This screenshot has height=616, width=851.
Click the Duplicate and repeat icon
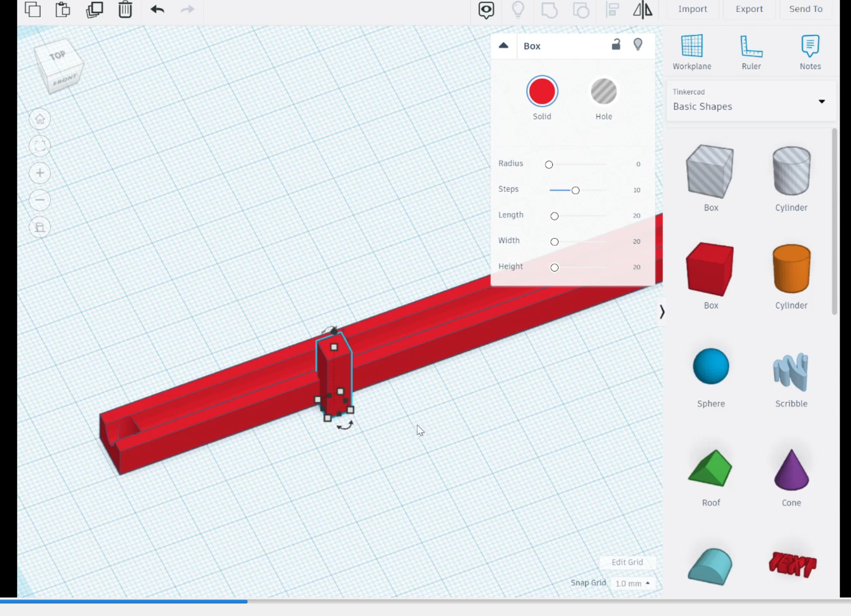click(x=94, y=9)
